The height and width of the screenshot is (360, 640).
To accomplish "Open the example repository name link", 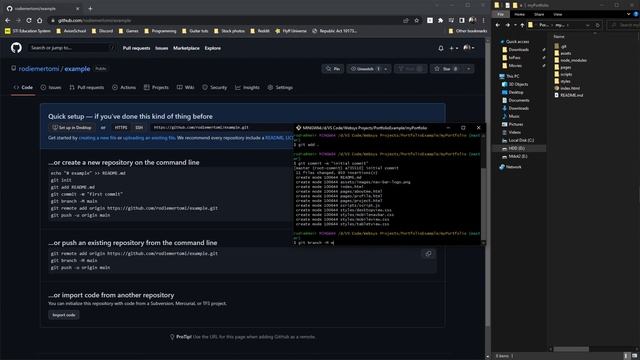I will 77,69.
